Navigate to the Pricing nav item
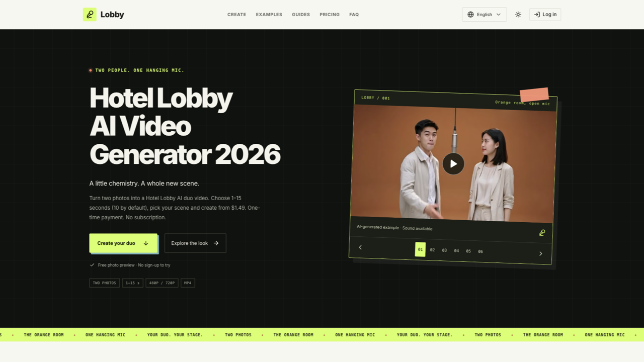 coord(330,15)
